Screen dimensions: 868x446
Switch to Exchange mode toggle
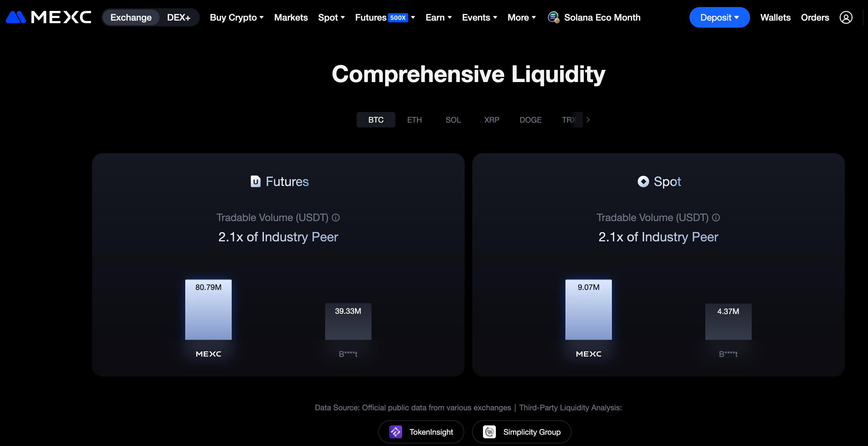click(x=131, y=17)
